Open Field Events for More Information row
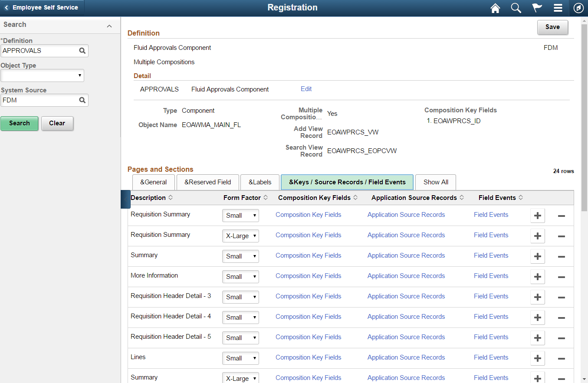This screenshot has width=588, height=383. click(x=491, y=276)
